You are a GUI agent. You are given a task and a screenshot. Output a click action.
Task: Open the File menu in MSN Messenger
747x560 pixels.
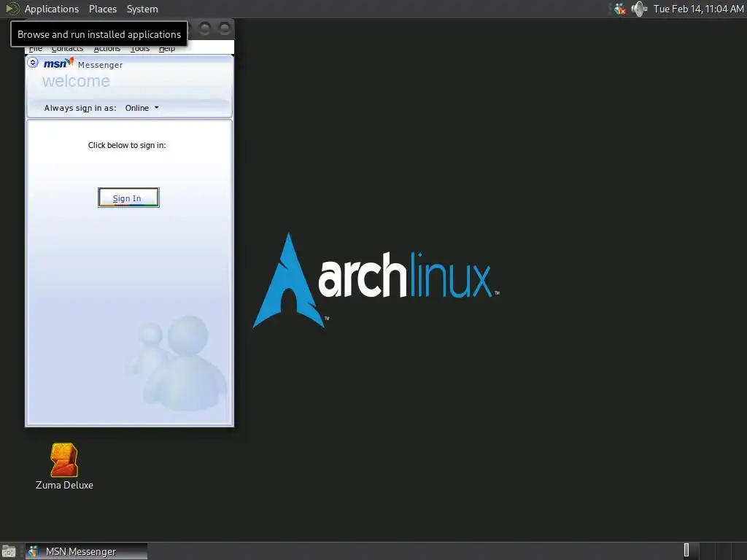(36, 49)
